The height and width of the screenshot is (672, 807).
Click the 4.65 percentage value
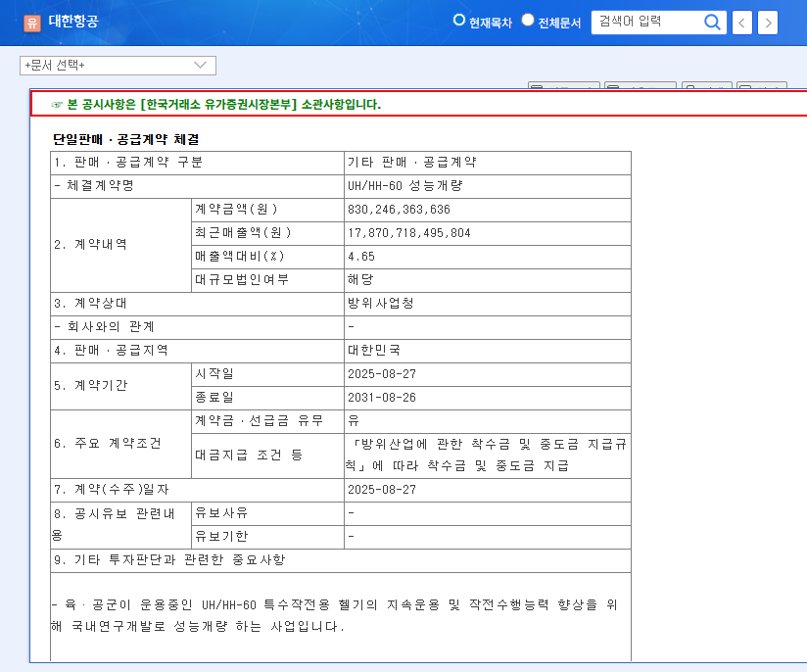(361, 257)
